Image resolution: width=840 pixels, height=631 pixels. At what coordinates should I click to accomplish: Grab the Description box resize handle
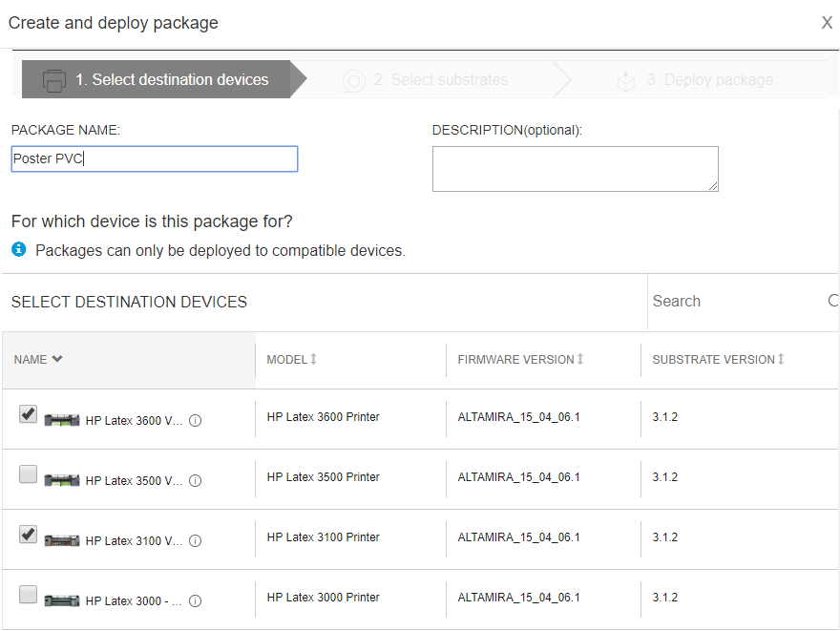tap(713, 186)
